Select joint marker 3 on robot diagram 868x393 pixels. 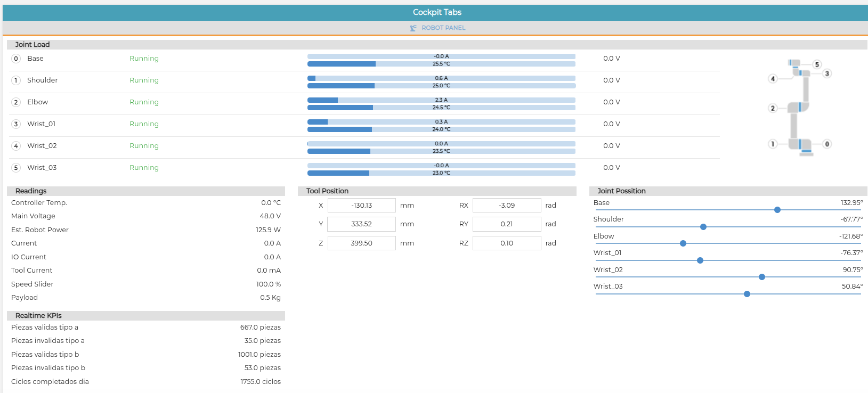pyautogui.click(x=827, y=73)
